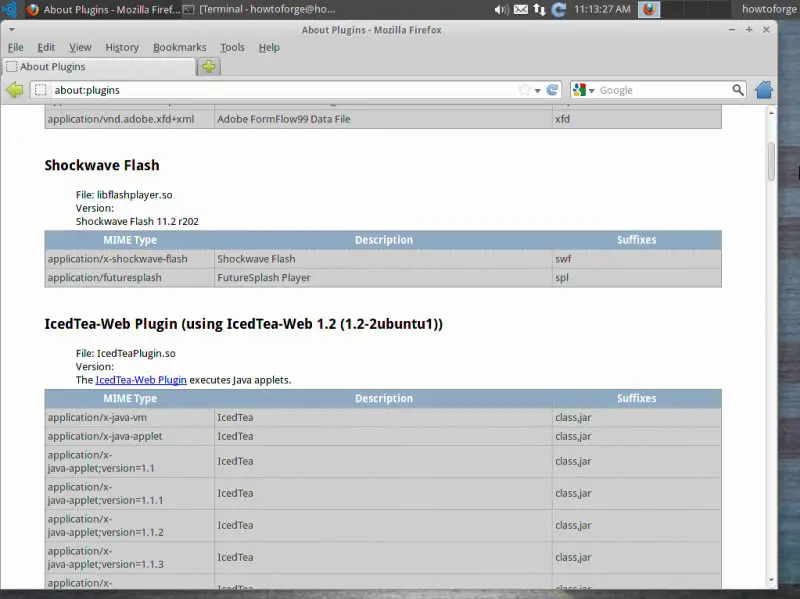
Task: Click the scrollbar up arrow
Action: click(x=771, y=113)
